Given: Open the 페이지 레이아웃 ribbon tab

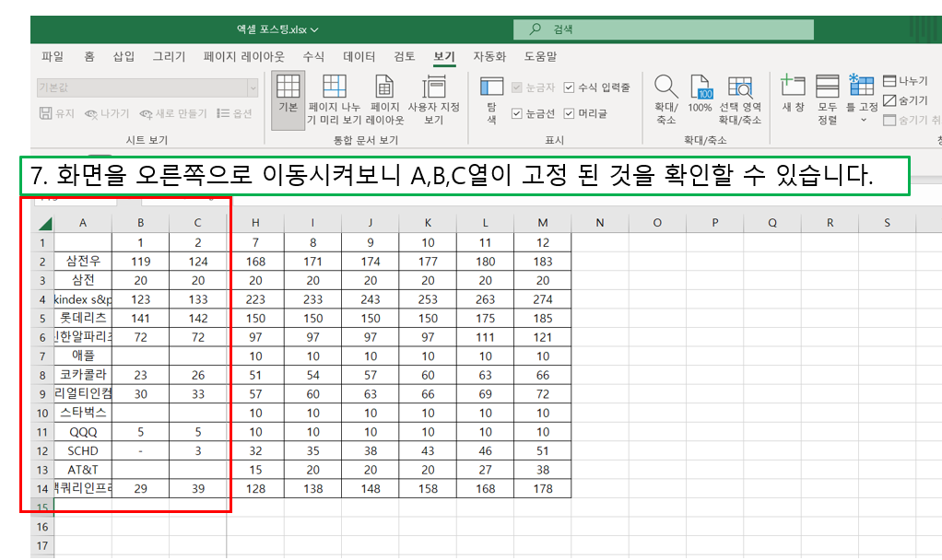Looking at the screenshot, I should pyautogui.click(x=244, y=56).
